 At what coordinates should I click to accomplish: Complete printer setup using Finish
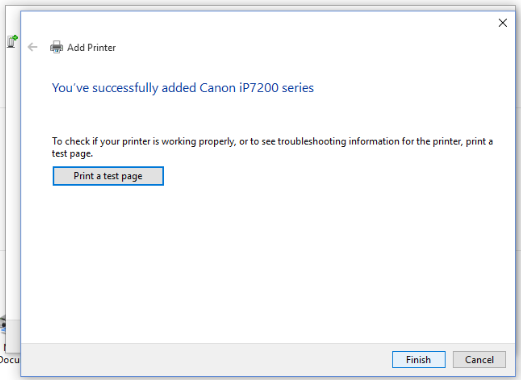click(419, 360)
